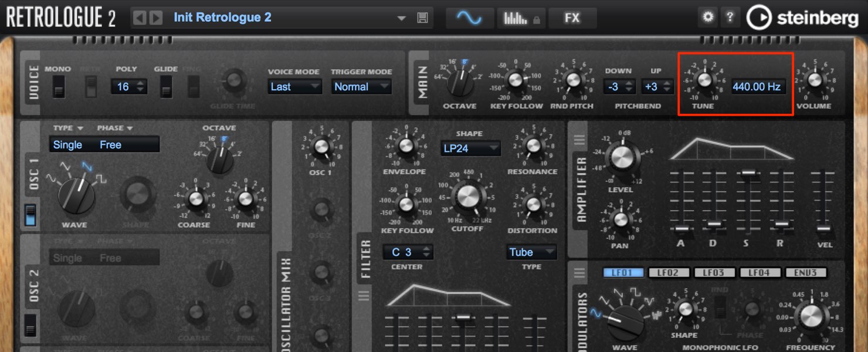This screenshot has height=352, width=868.
Task: Switch to the FX page
Action: (572, 18)
